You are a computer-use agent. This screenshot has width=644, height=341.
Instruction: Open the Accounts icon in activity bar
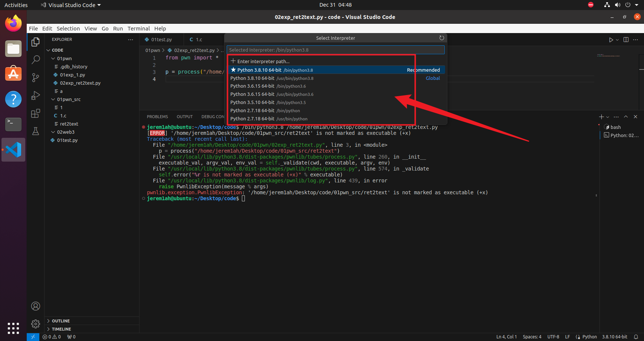click(x=36, y=306)
